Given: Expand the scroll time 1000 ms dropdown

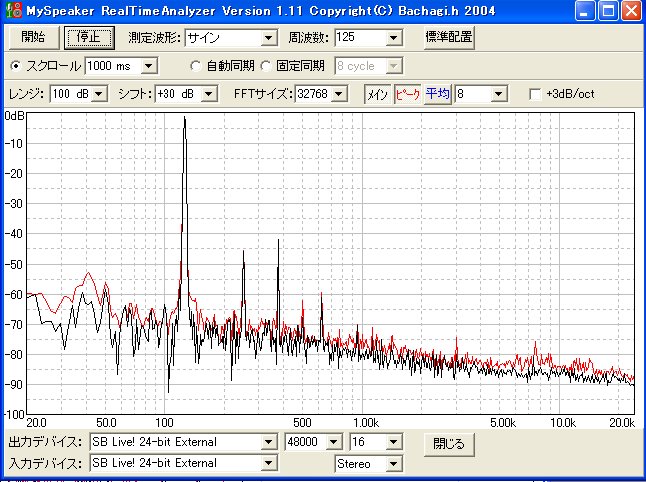Looking at the screenshot, I should pos(149,66).
